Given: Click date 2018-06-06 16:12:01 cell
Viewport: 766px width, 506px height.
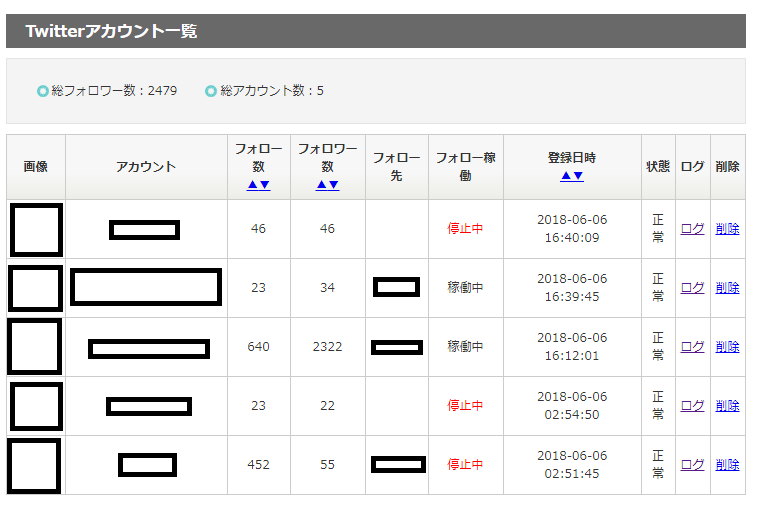Looking at the screenshot, I should click(572, 347).
